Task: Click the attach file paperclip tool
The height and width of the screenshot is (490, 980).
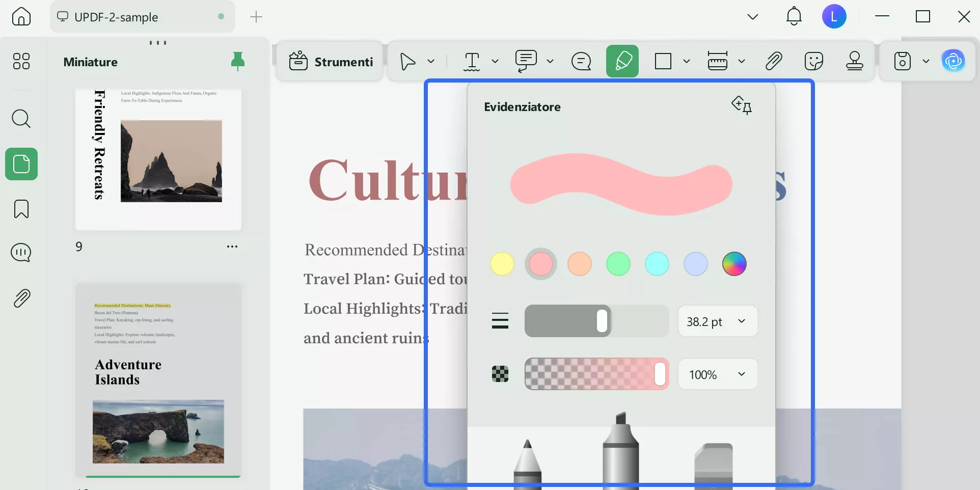Action: click(774, 62)
